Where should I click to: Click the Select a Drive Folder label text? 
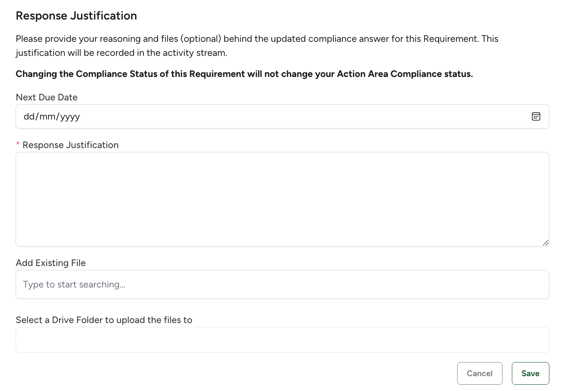click(x=104, y=320)
